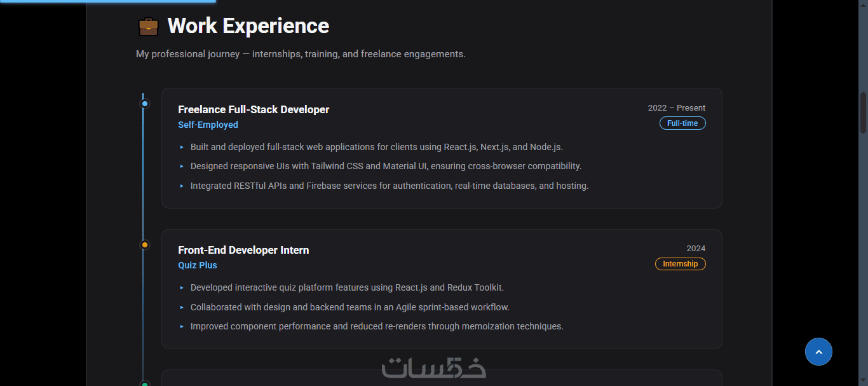Screen dimensions: 868x386
Task: Select the blue timeline dot for Freelance job
Action: [x=145, y=104]
